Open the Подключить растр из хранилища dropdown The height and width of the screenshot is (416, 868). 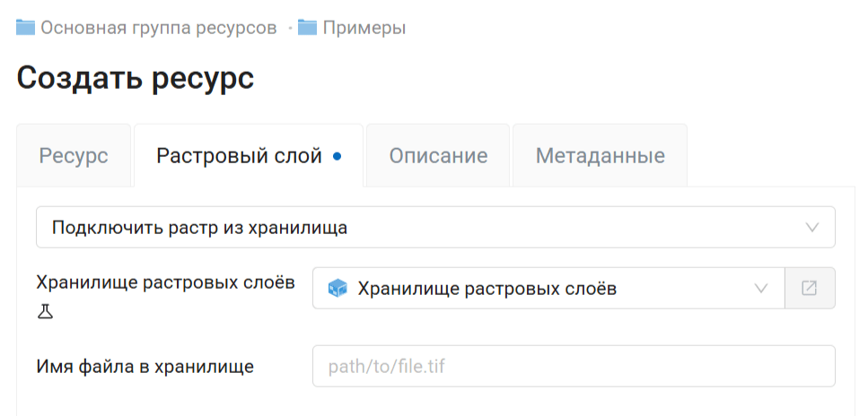[x=422, y=228]
